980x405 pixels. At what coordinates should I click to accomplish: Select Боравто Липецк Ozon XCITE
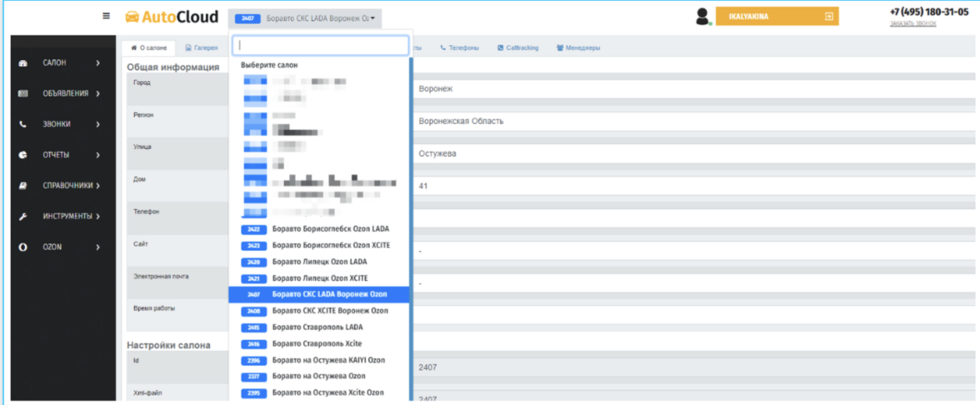pyautogui.click(x=318, y=278)
